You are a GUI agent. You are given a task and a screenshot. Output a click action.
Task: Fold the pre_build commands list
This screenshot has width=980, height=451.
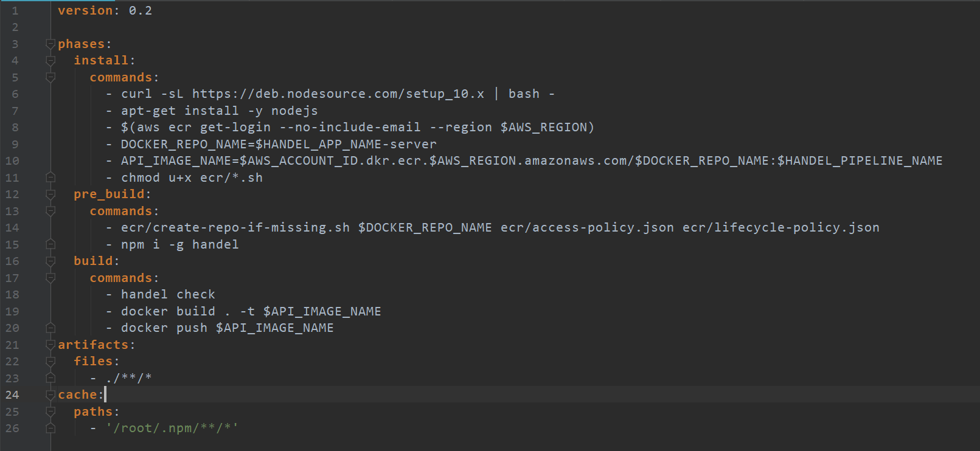[x=50, y=212]
